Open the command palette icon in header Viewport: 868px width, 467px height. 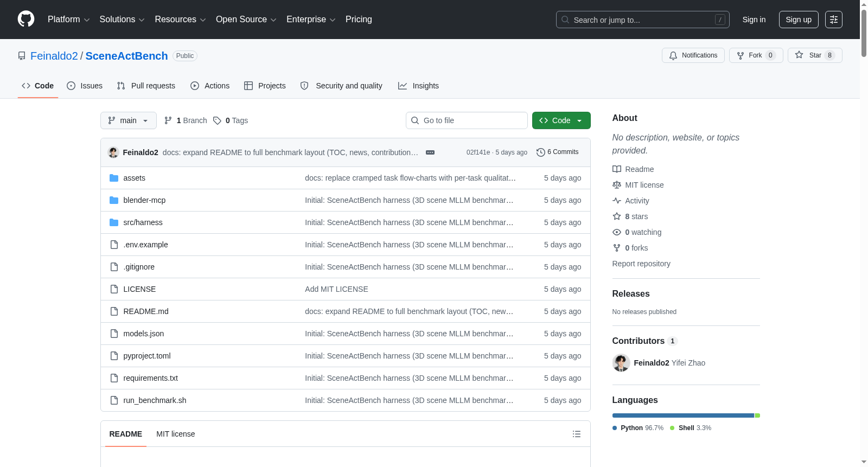(833, 20)
